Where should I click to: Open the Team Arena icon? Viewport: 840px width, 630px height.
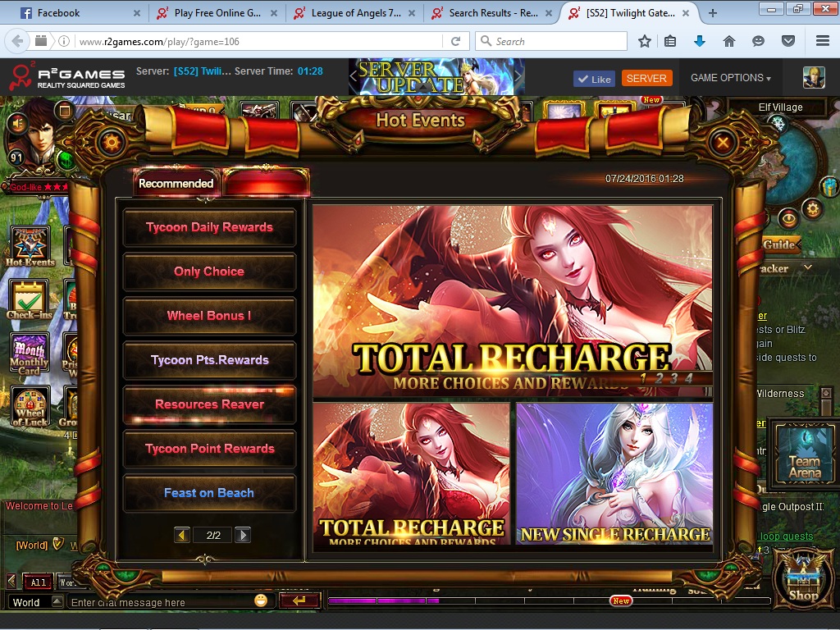(x=804, y=454)
